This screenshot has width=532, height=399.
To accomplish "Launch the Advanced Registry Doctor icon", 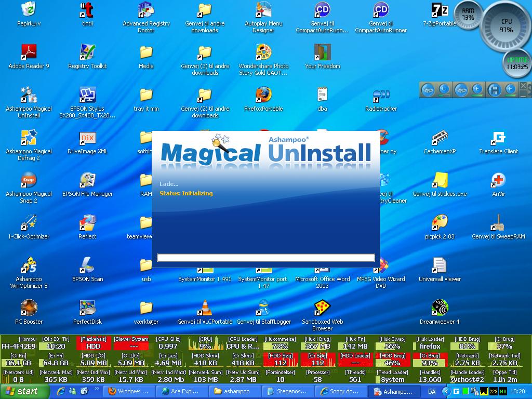I will 146,10.
